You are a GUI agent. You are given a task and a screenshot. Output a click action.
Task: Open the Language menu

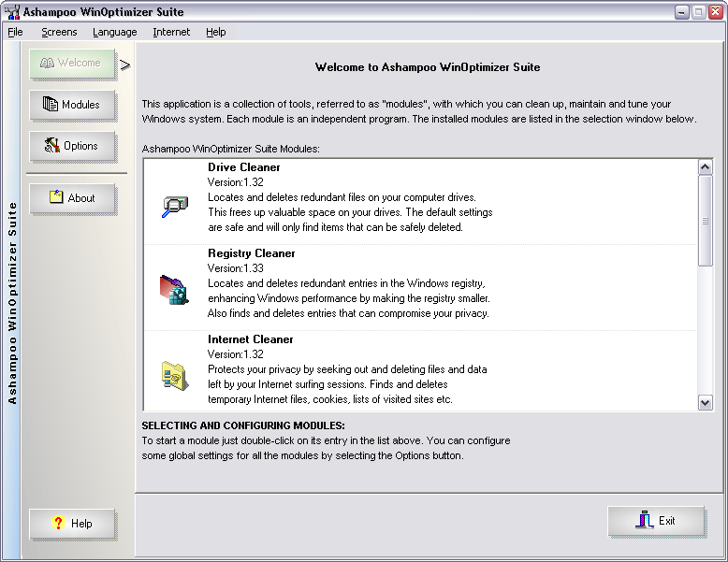[x=115, y=32]
